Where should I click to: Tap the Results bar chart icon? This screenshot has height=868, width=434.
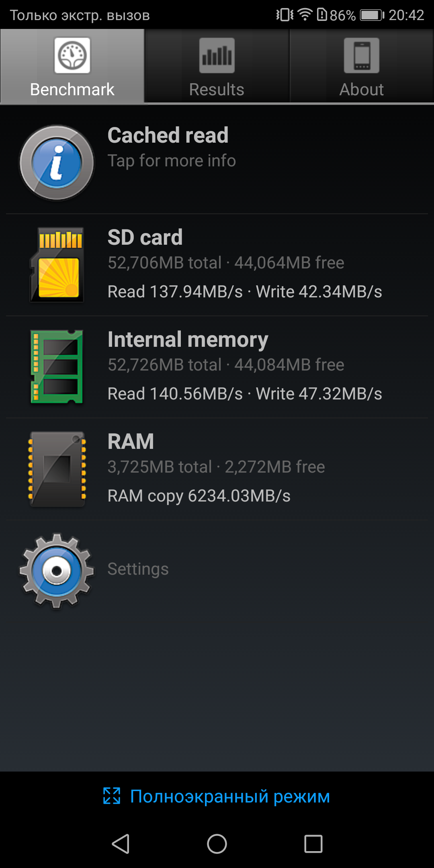coord(217,55)
